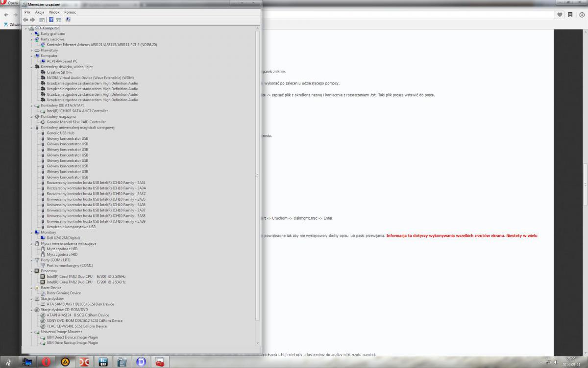Click Device Manager vertical scrollbar down arrow
The height and width of the screenshot is (368, 588).
[x=258, y=343]
